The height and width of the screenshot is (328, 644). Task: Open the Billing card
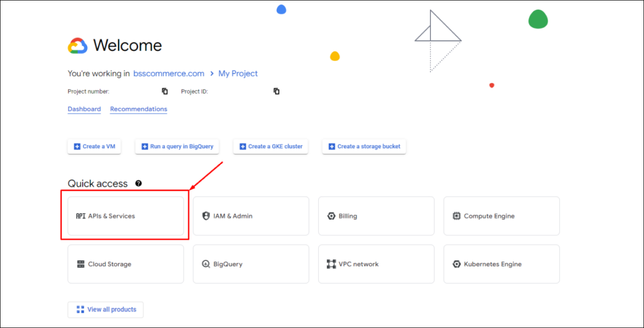coord(376,216)
